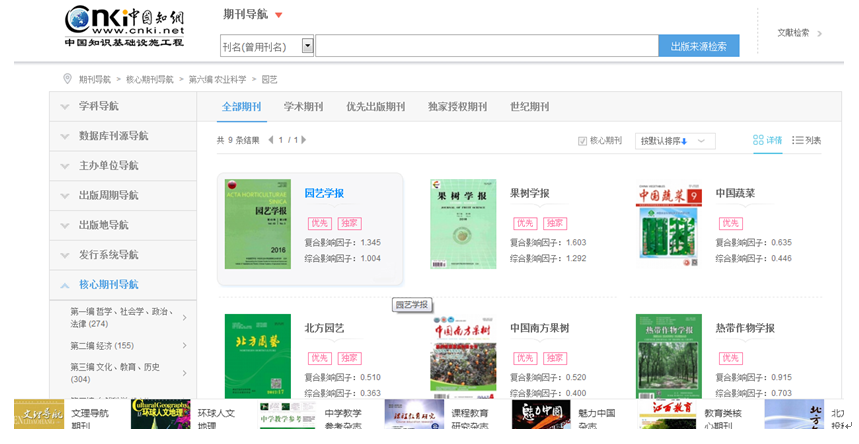859x444 pixels.
Task: Expand 学科导航 in the sidebar
Action: click(122, 106)
